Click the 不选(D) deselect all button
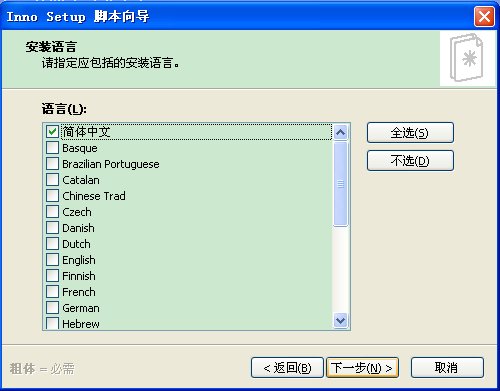The width and height of the screenshot is (500, 391). 410,161
